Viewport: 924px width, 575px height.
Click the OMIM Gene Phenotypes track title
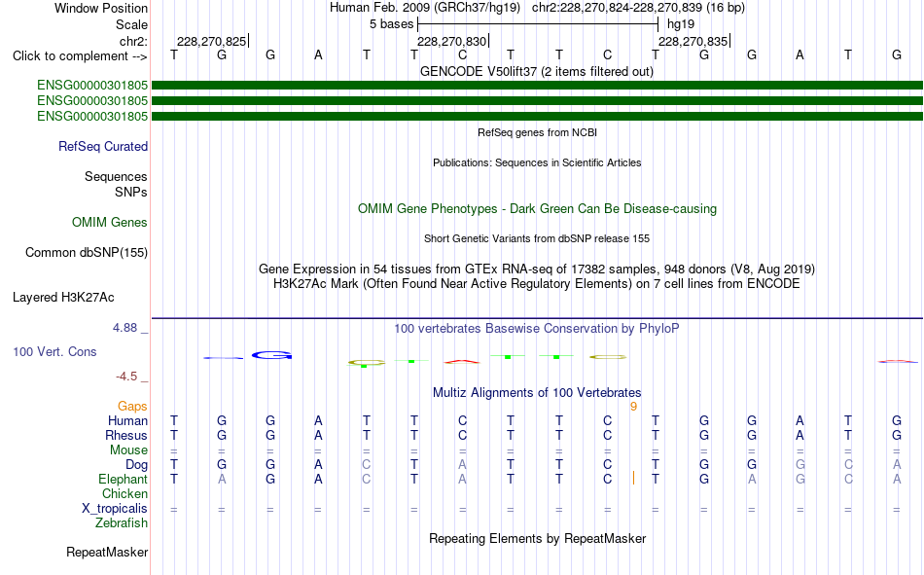coord(538,209)
